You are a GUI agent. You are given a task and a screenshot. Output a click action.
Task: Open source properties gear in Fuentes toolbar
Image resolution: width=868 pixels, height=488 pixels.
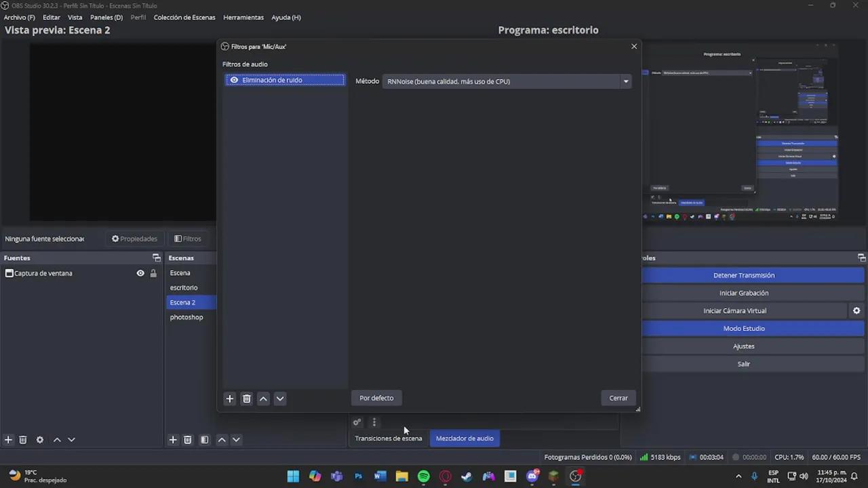point(40,440)
